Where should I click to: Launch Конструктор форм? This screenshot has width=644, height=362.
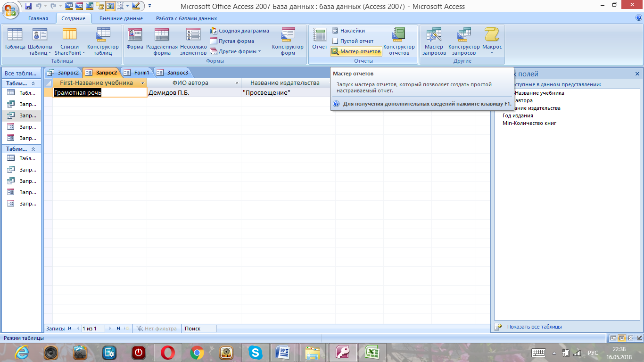click(x=288, y=41)
